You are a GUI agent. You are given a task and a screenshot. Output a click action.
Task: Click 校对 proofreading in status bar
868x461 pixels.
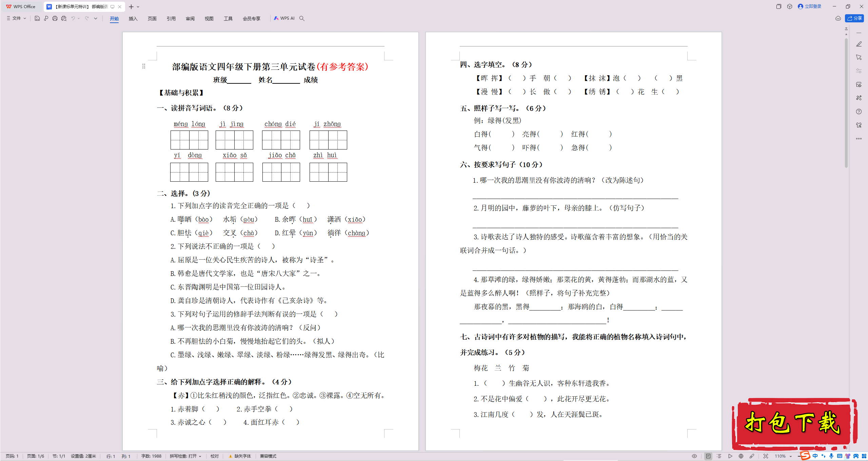(x=215, y=456)
